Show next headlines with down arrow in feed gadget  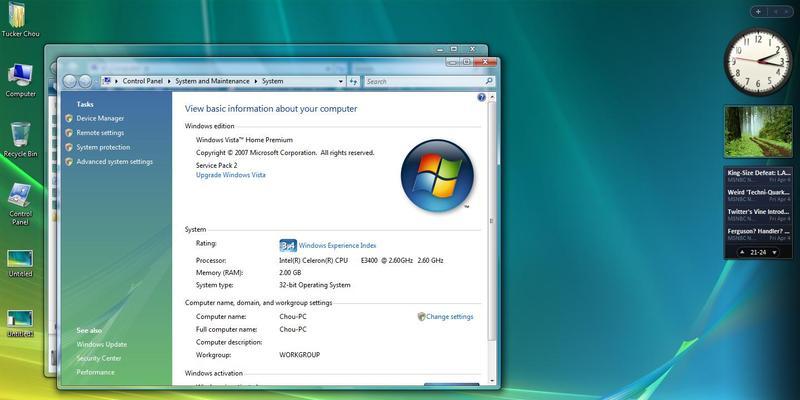point(774,252)
